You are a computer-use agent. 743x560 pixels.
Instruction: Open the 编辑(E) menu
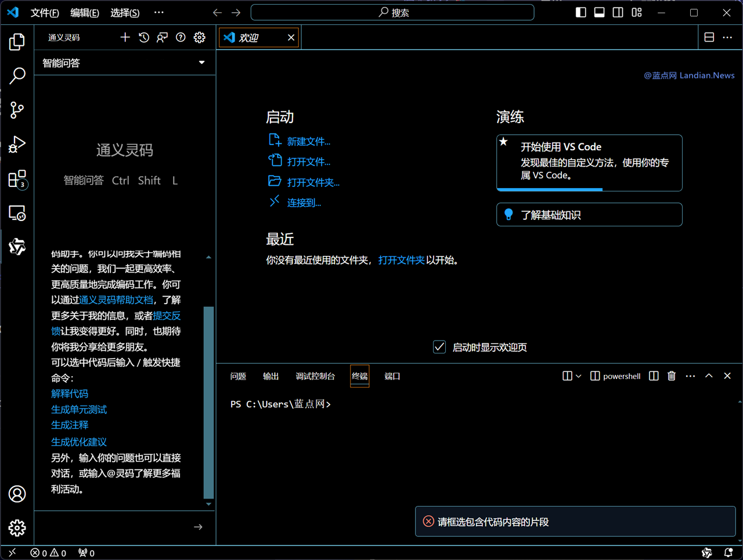[85, 12]
